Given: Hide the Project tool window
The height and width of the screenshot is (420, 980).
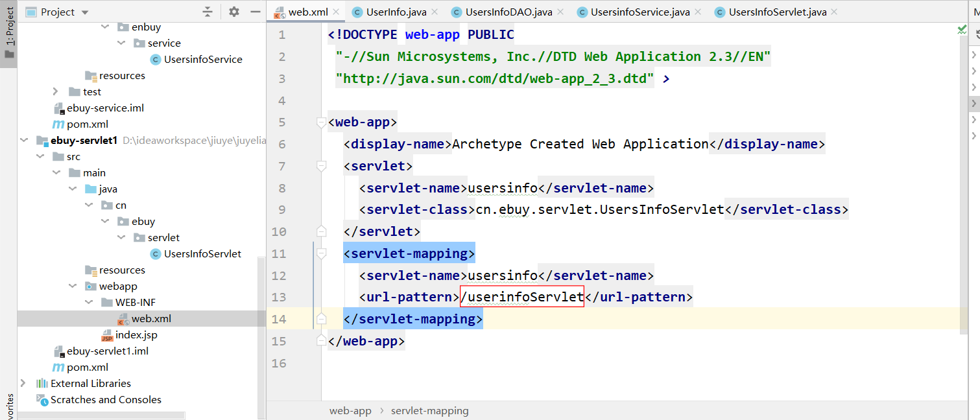Looking at the screenshot, I should click(x=255, y=12).
